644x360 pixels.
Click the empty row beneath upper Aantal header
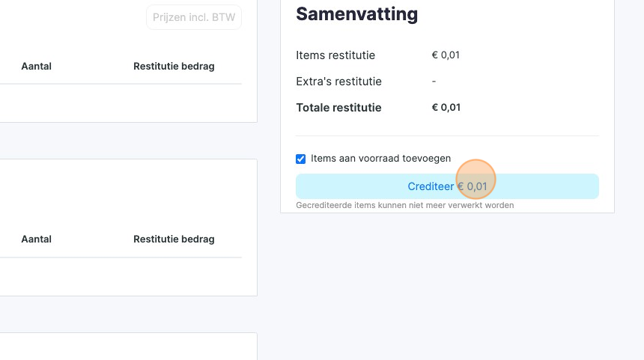(x=120, y=103)
